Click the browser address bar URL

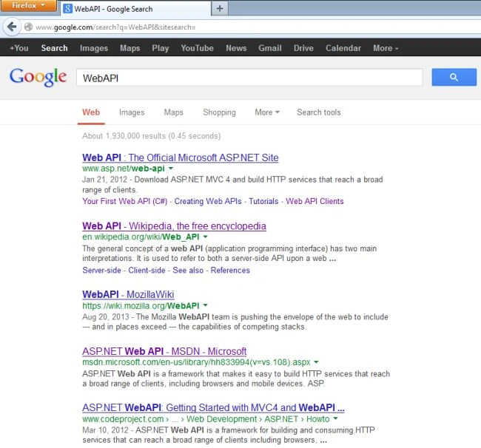115,27
